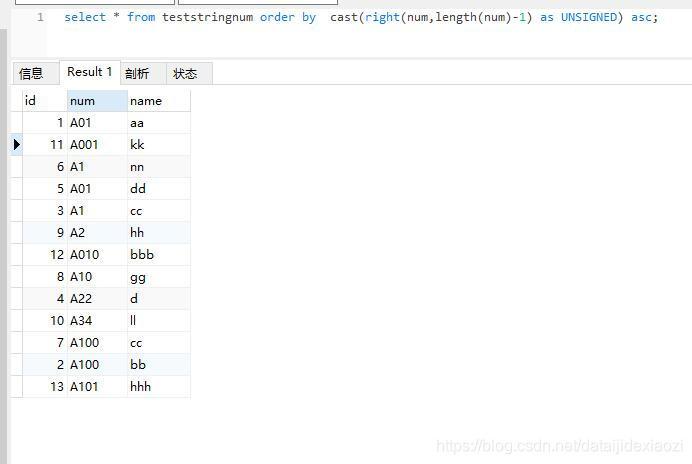692x464 pixels.
Task: Click the row selector of row id 1
Action: click(x=16, y=123)
